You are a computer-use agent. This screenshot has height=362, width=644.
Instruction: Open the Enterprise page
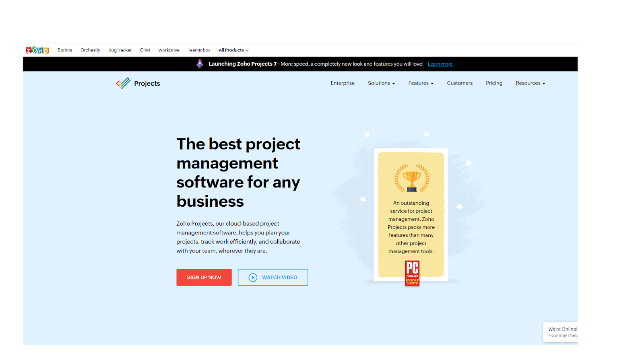click(343, 83)
